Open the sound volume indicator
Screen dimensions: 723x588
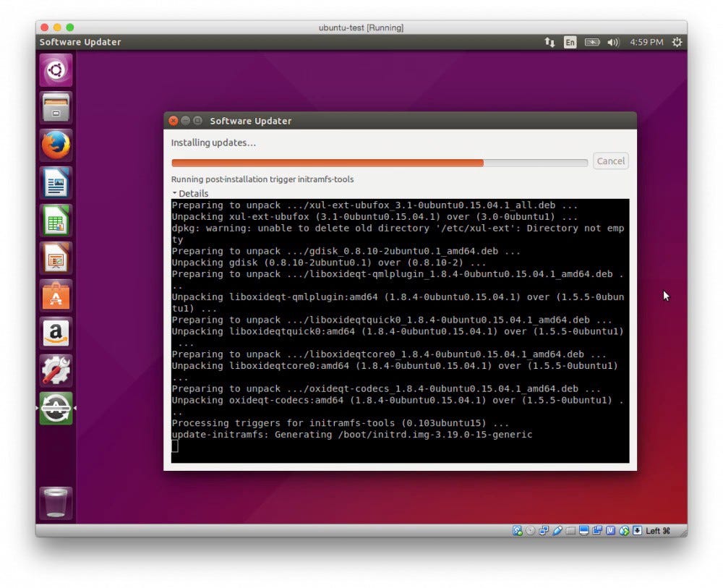click(x=613, y=43)
